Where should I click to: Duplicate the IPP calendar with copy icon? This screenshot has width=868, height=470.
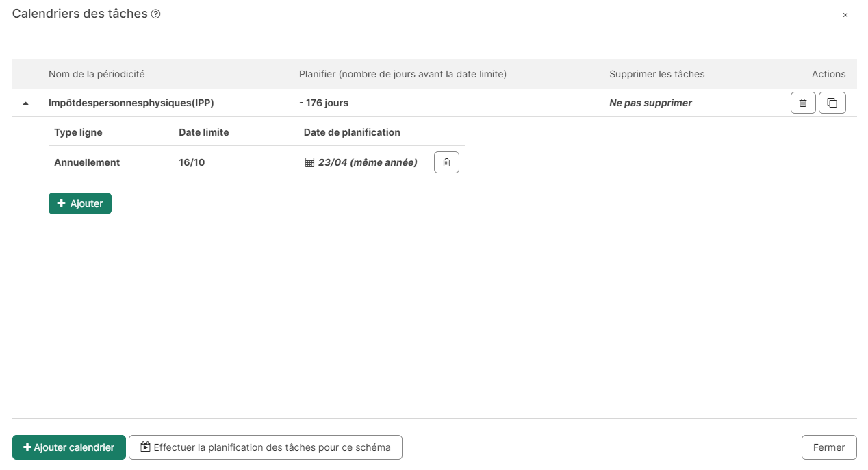[x=832, y=103]
